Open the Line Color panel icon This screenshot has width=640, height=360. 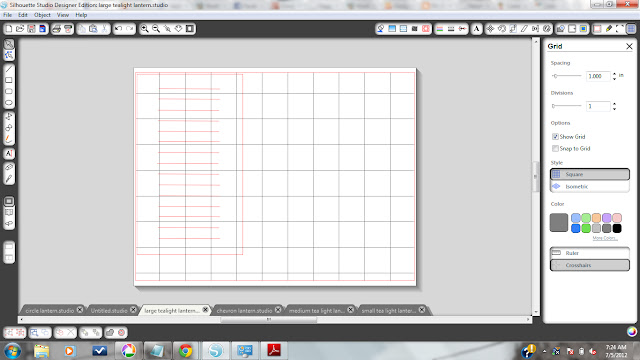(x=440, y=29)
